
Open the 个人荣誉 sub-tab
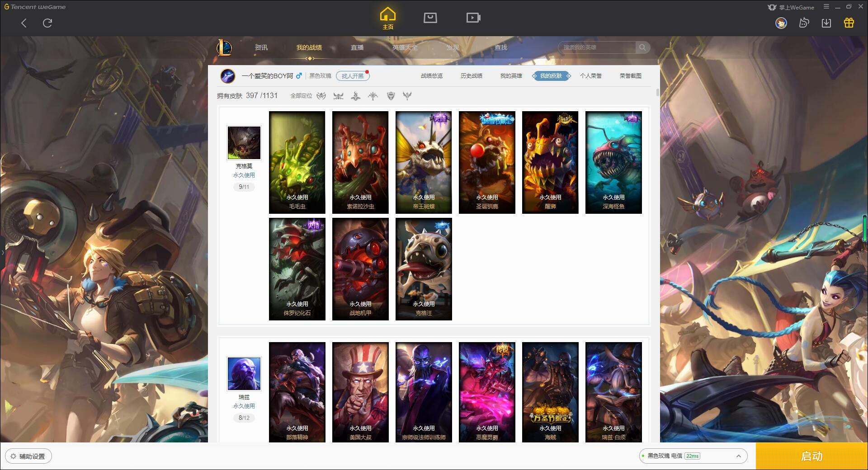point(591,76)
